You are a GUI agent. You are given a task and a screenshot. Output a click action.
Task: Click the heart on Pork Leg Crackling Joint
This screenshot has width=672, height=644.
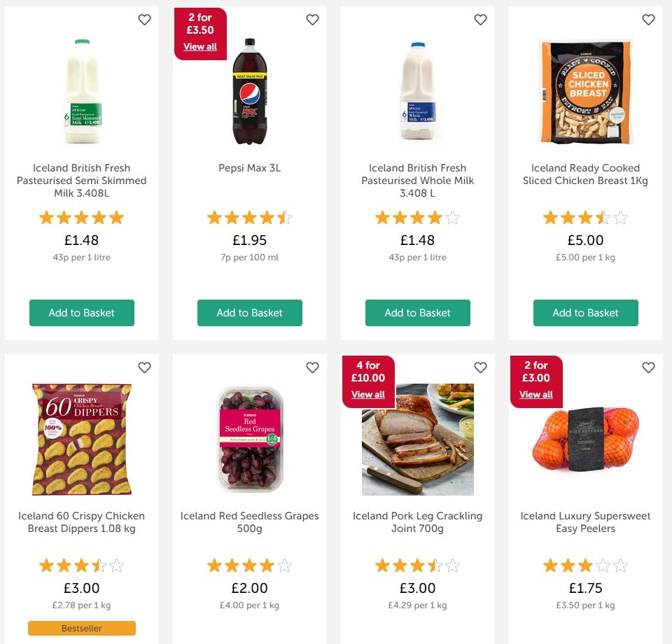click(x=480, y=367)
